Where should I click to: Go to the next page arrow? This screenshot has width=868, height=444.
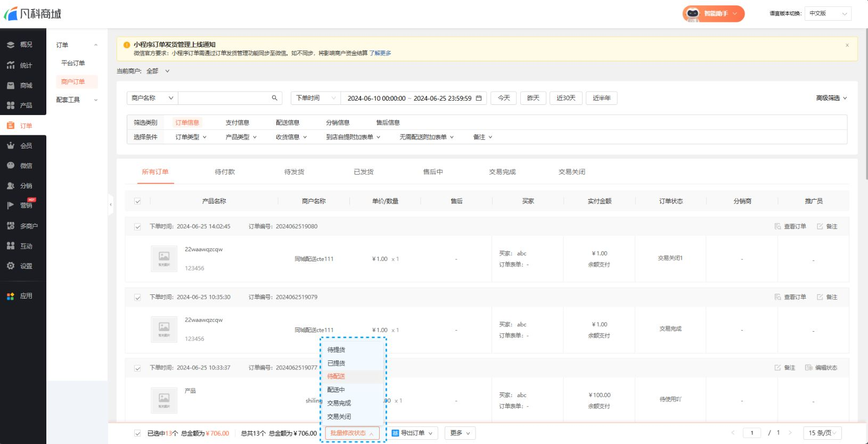(x=790, y=433)
